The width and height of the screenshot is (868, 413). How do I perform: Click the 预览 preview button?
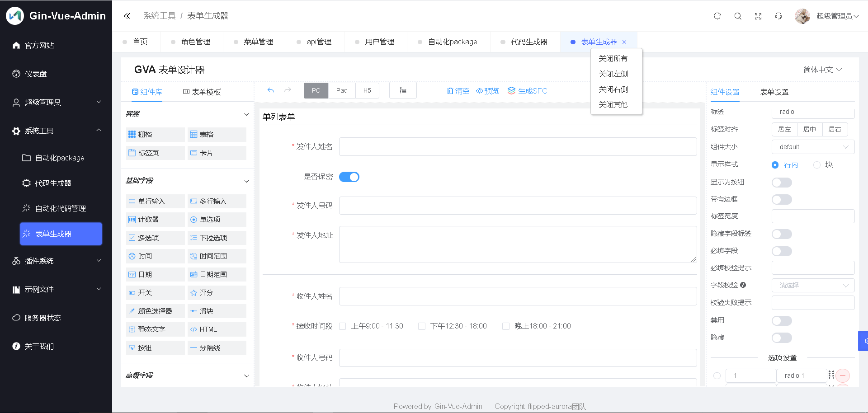tap(487, 91)
